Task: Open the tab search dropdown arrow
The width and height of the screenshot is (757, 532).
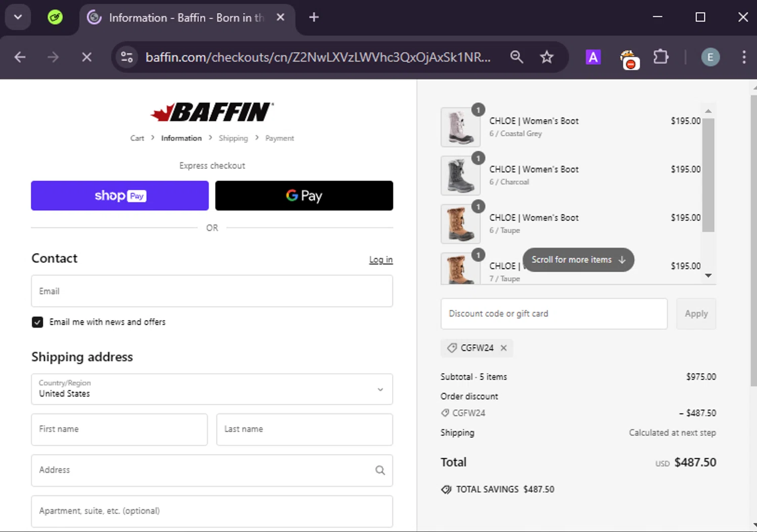Action: [x=18, y=17]
